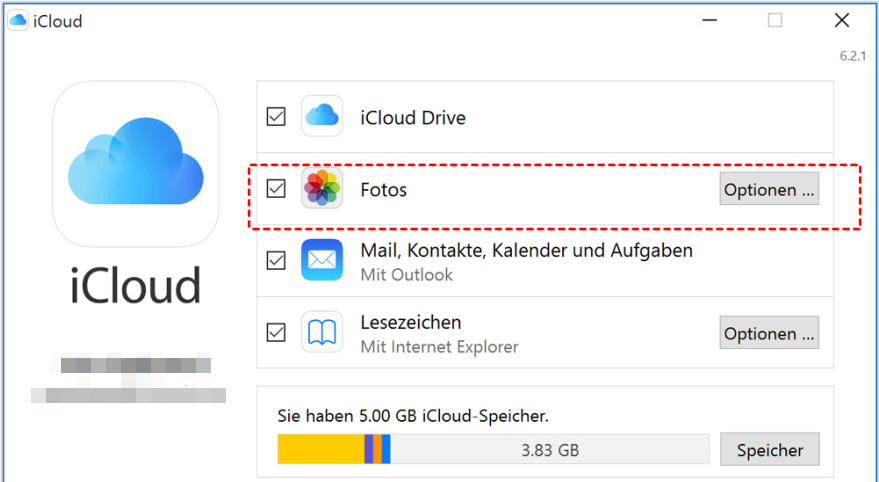Select the Fotos label text
The height and width of the screenshot is (482, 879).
(x=384, y=189)
